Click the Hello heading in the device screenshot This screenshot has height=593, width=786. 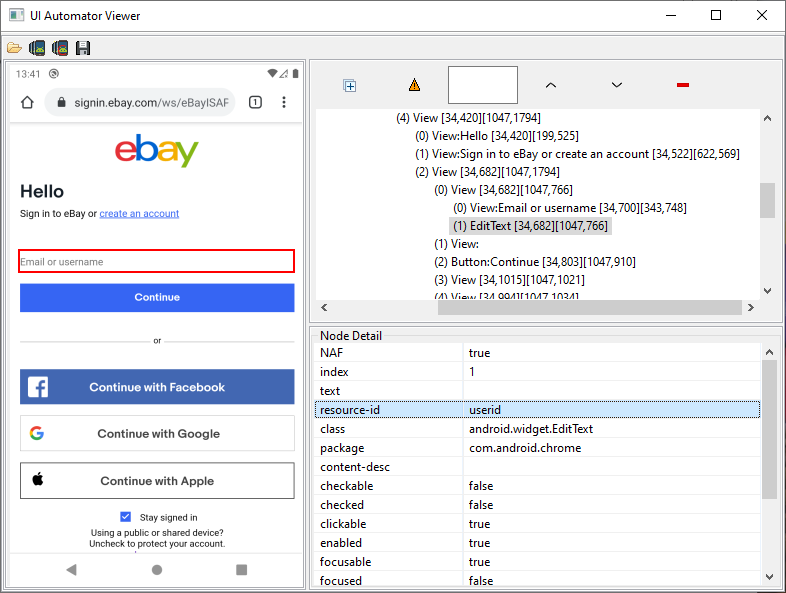[42, 191]
